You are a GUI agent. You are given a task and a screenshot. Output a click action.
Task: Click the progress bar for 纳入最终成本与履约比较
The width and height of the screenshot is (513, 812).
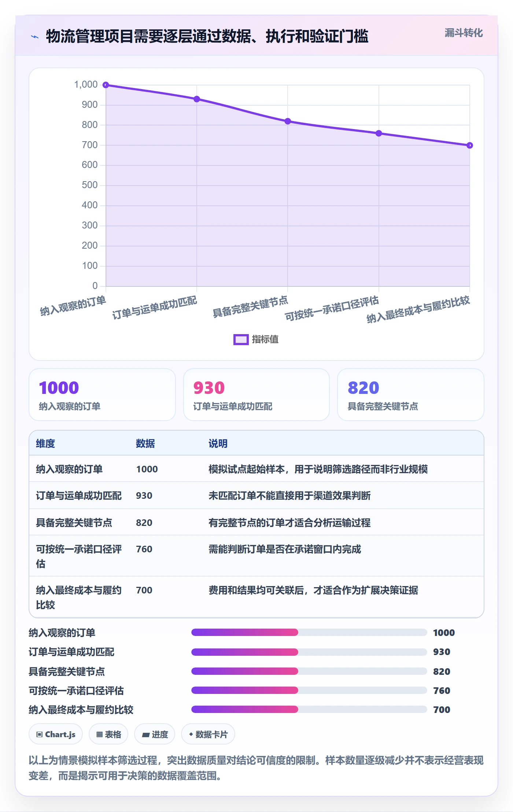point(309,709)
